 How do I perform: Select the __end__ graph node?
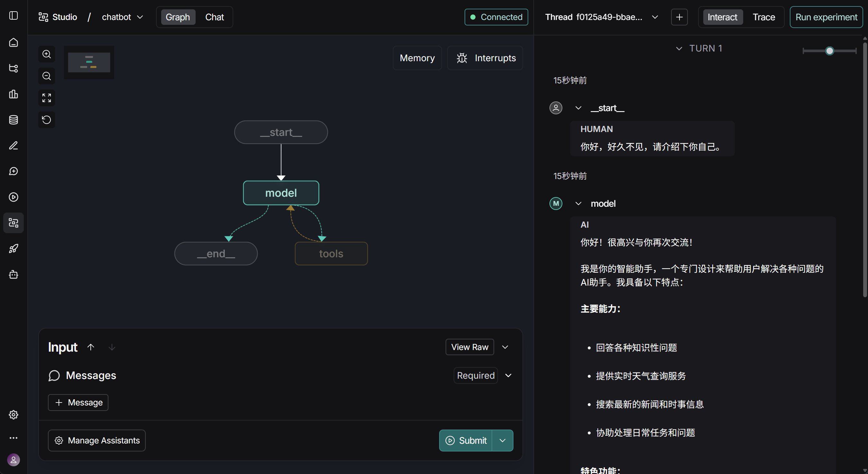(216, 253)
